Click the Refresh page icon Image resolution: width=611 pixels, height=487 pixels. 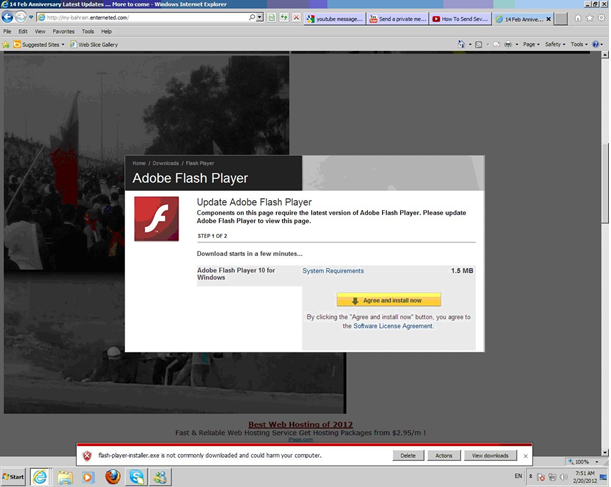284,18
